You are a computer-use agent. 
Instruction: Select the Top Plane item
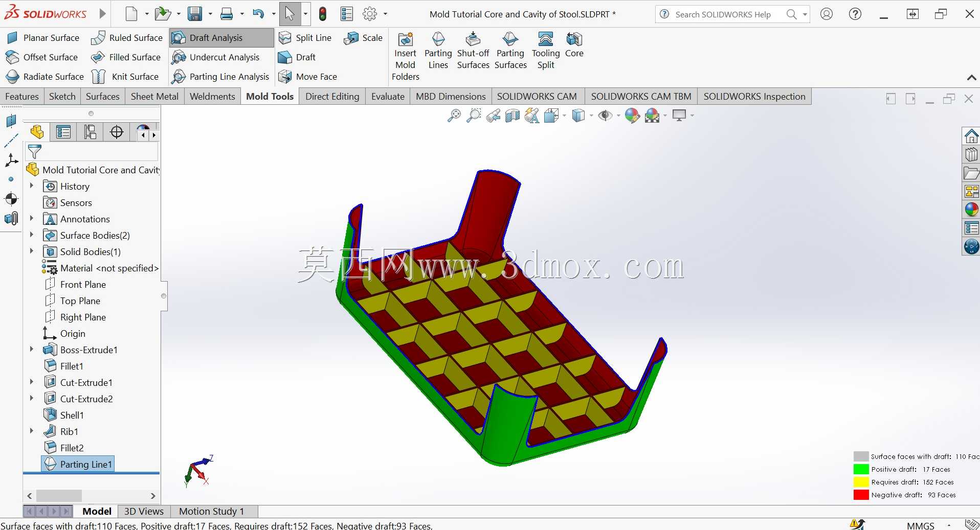pyautogui.click(x=72, y=301)
